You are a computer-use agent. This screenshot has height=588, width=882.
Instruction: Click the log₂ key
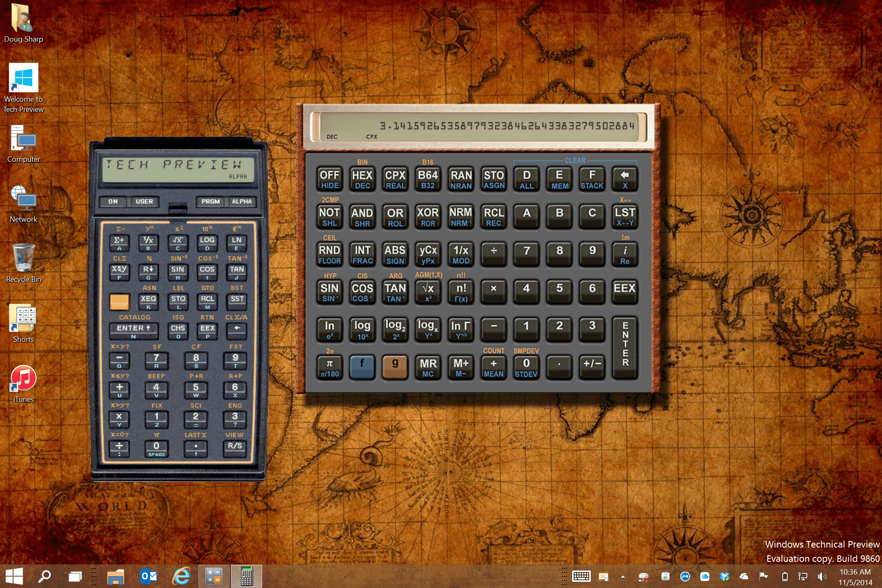395,329
